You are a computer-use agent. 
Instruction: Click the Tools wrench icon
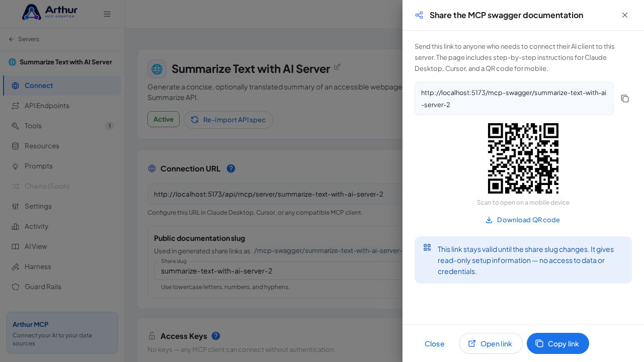click(x=16, y=126)
